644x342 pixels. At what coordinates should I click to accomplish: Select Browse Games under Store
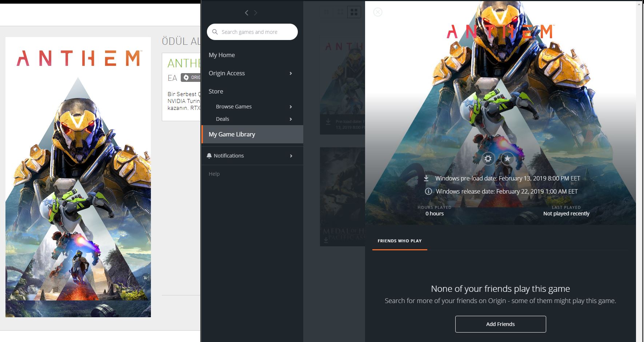click(x=234, y=107)
